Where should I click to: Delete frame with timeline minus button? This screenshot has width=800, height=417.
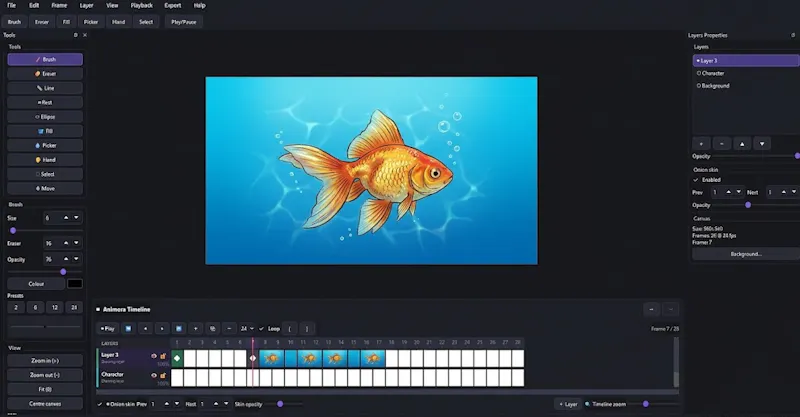click(x=229, y=329)
